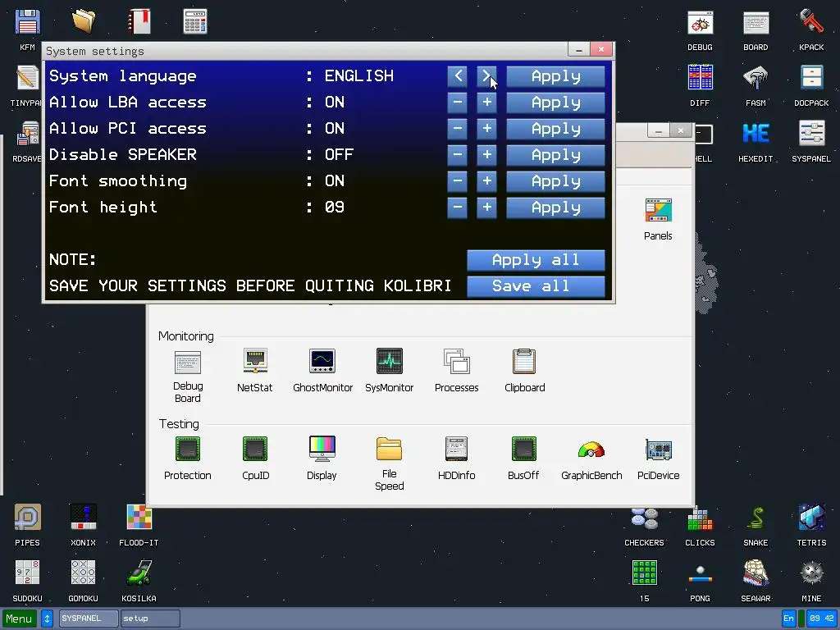
Task: Apply the Allow LBA access setting
Action: [x=555, y=103]
